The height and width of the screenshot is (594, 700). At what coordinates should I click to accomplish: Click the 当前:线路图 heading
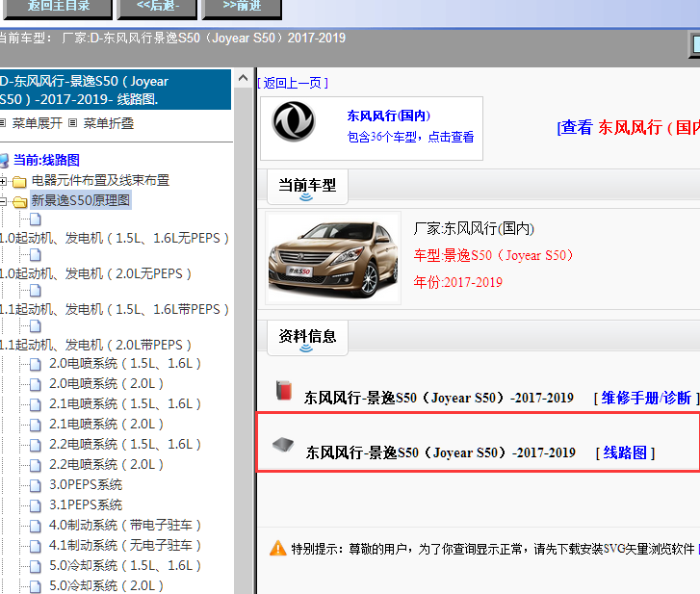[x=46, y=160]
